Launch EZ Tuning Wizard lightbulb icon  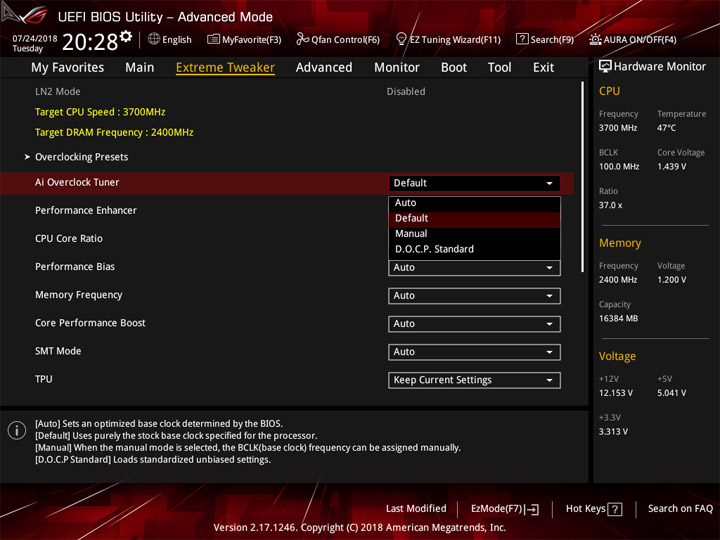click(x=401, y=39)
